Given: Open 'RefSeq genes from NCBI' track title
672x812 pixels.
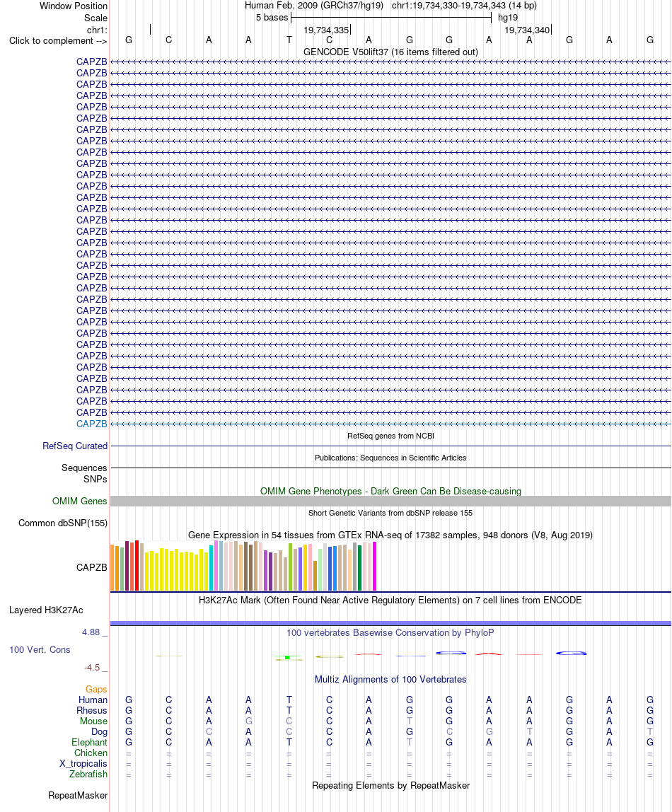Looking at the screenshot, I should click(x=390, y=436).
